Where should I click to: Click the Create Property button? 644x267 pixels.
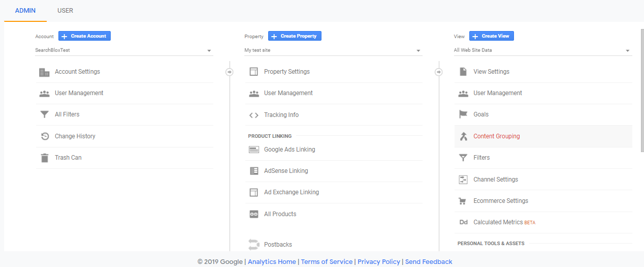pyautogui.click(x=295, y=36)
